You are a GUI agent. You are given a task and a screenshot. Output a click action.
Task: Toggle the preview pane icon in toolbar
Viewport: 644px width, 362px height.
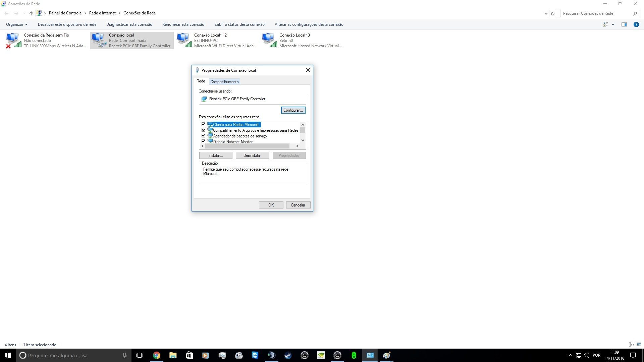click(x=624, y=24)
